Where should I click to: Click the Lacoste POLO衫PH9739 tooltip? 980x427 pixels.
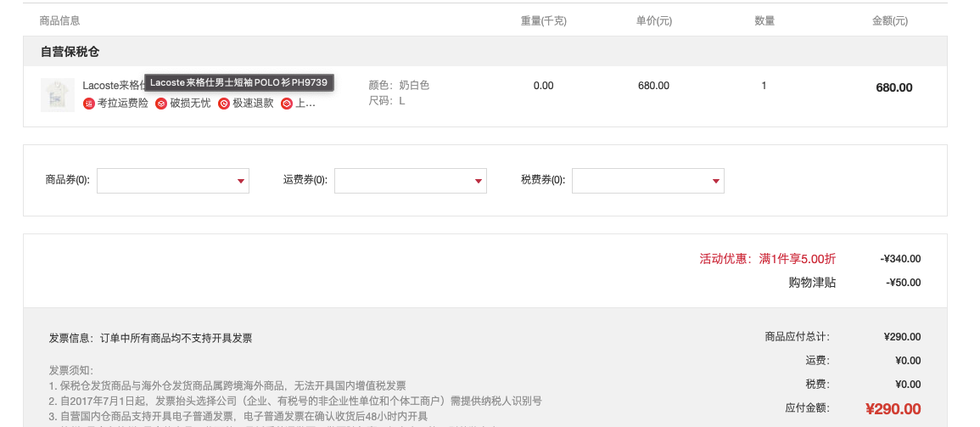tap(238, 82)
